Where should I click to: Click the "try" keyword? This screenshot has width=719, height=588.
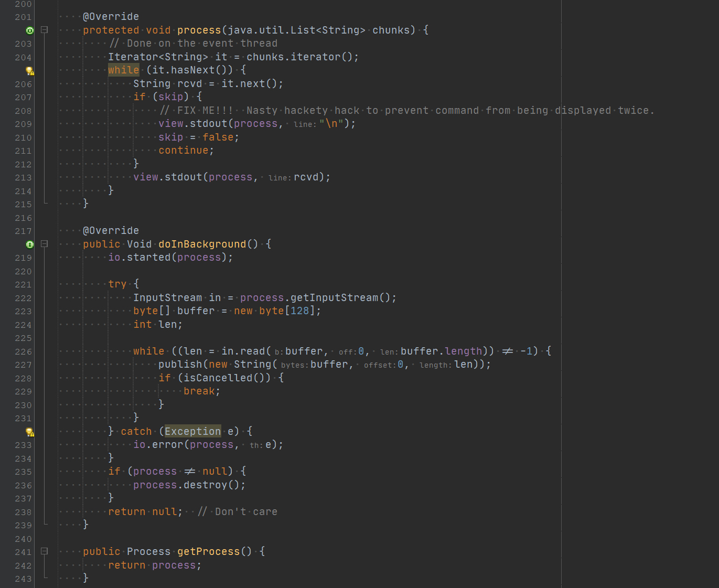point(117,284)
